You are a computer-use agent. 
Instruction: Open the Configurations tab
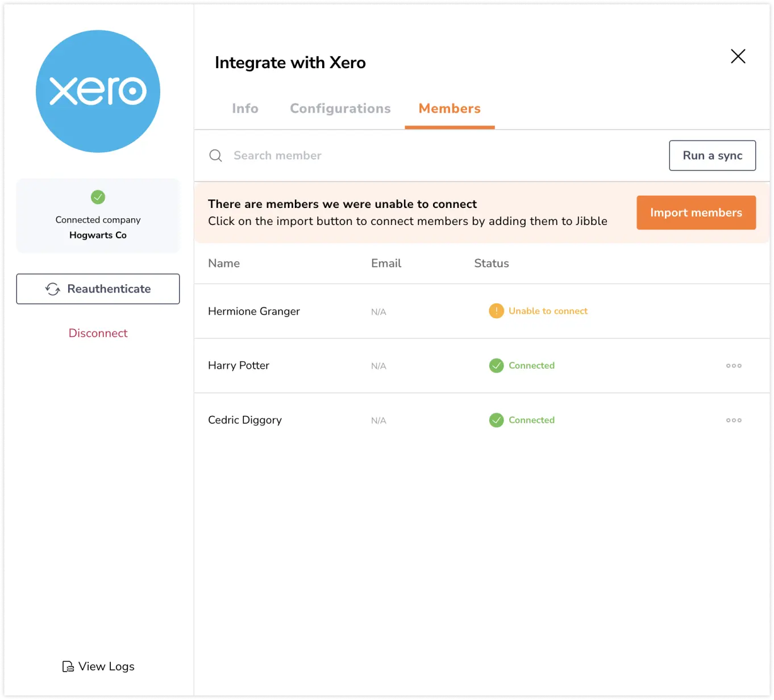coord(340,109)
